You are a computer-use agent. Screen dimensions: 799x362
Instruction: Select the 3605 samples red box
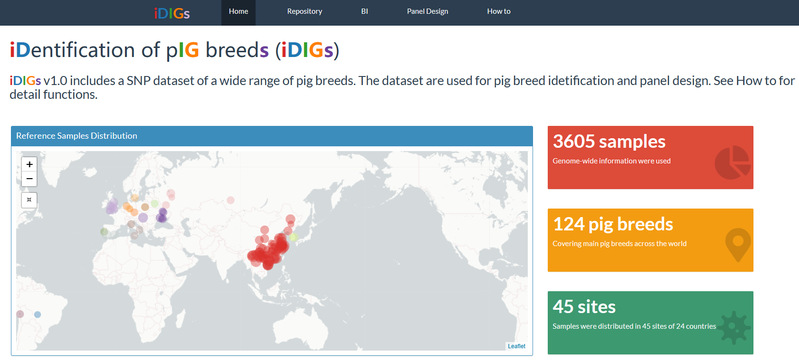[x=650, y=158]
